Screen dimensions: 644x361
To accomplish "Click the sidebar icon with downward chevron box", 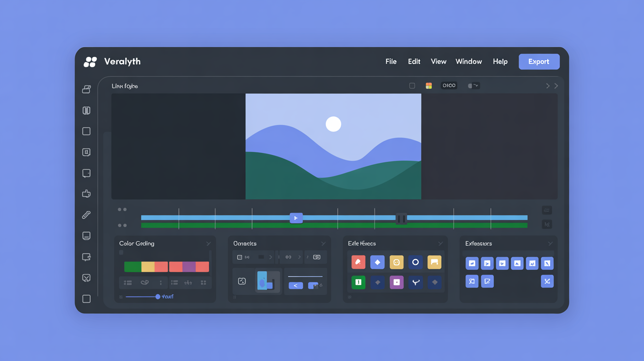I will (x=86, y=278).
